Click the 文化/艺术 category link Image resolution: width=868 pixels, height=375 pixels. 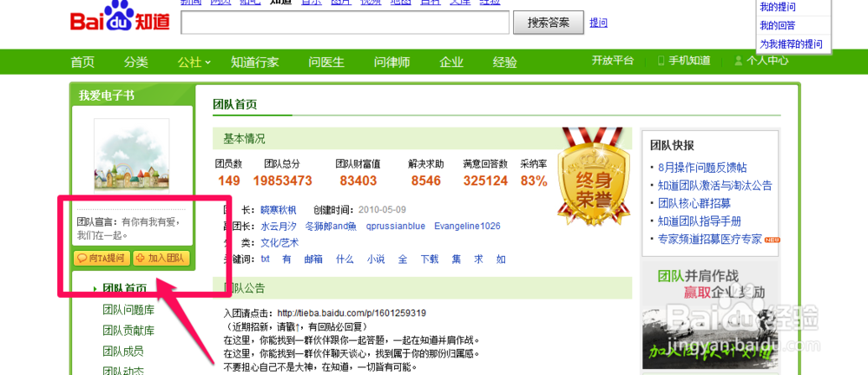[279, 242]
